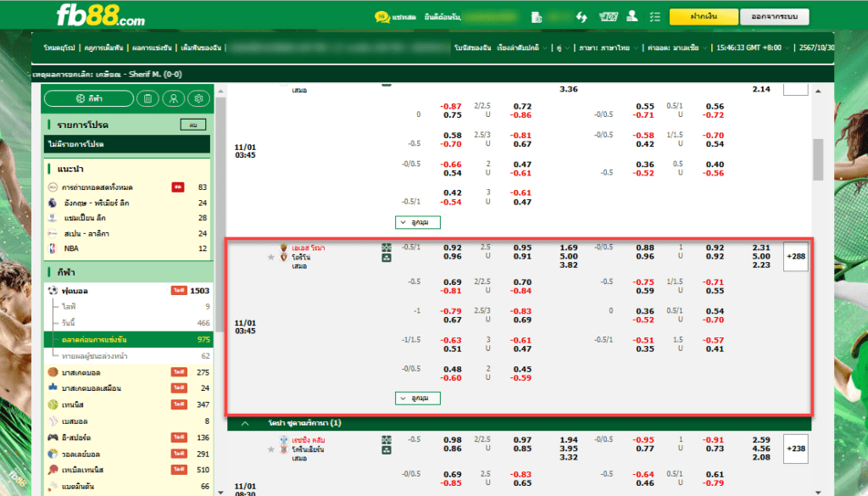Click the odds table scrollbar up arrow

click(818, 91)
